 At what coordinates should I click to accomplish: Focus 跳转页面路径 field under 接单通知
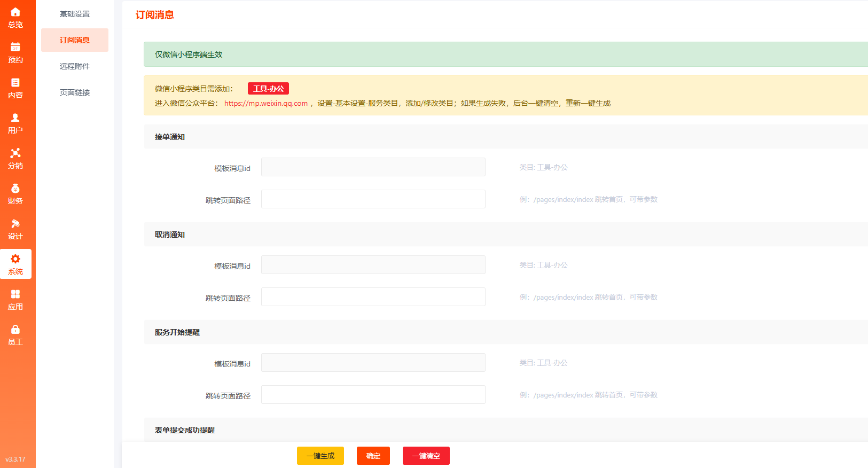tap(373, 199)
